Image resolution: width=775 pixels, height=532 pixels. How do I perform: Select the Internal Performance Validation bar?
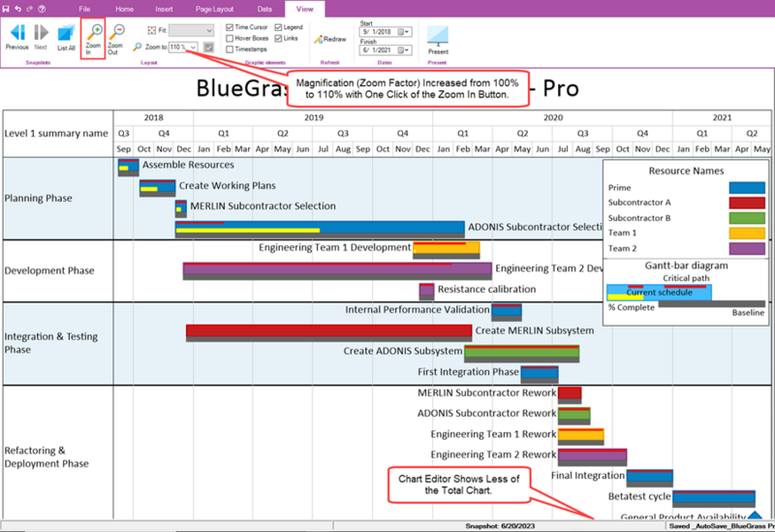[507, 312]
